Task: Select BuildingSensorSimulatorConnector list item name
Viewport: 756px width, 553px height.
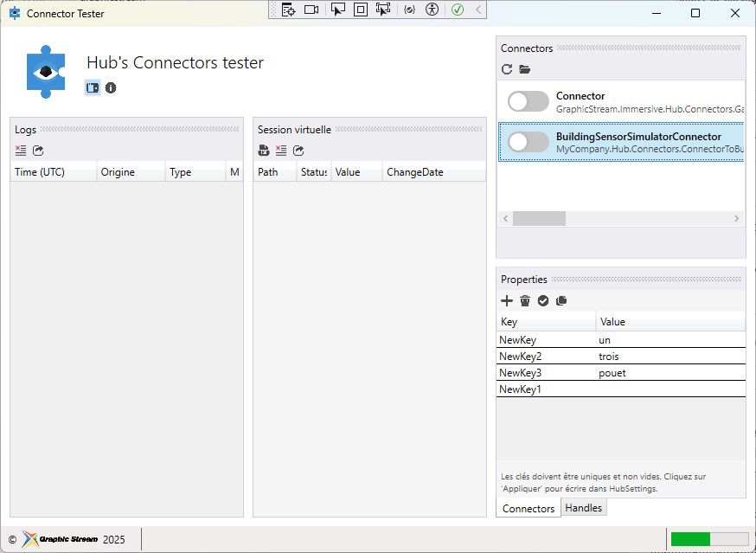Action: 638,137
